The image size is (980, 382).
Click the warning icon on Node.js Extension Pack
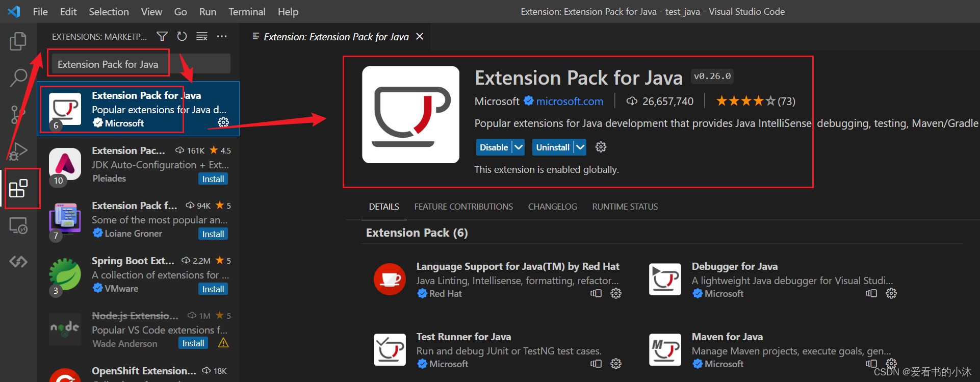click(x=223, y=343)
